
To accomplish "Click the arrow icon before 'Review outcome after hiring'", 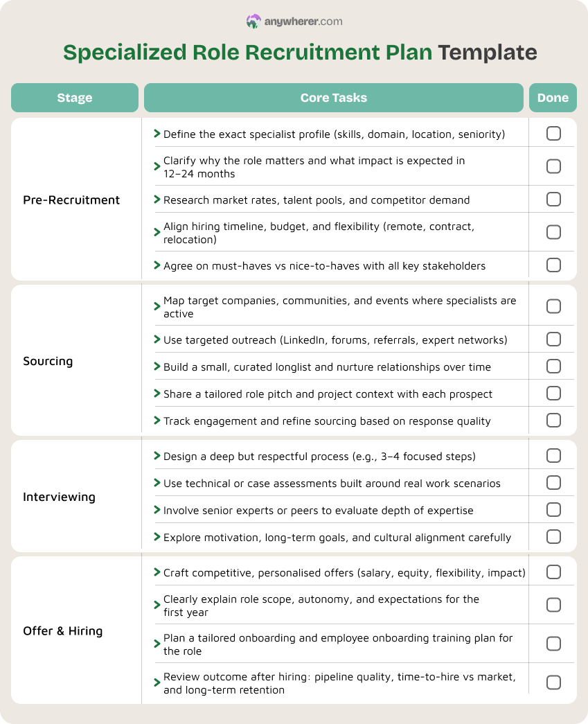I will tap(157, 682).
